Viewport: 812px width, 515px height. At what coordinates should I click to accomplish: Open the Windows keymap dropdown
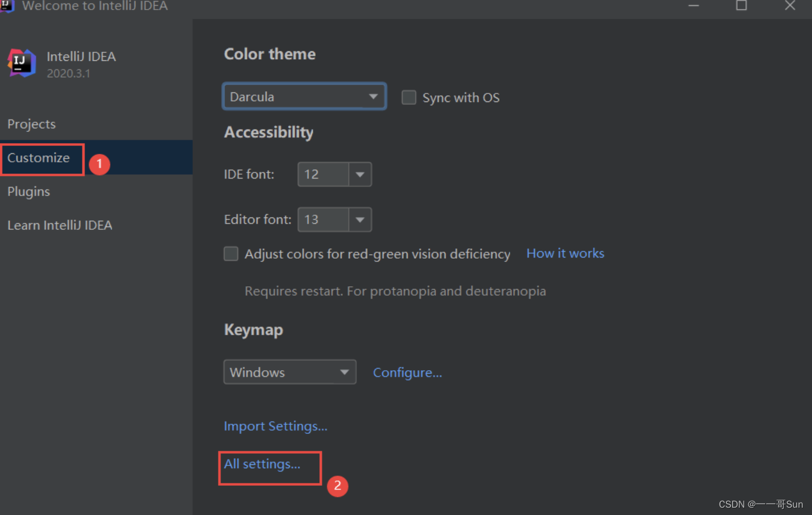(x=290, y=372)
